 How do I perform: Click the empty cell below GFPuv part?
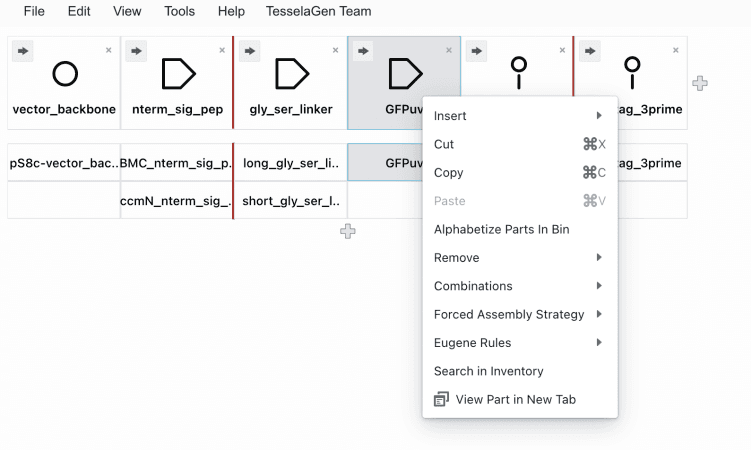386,201
